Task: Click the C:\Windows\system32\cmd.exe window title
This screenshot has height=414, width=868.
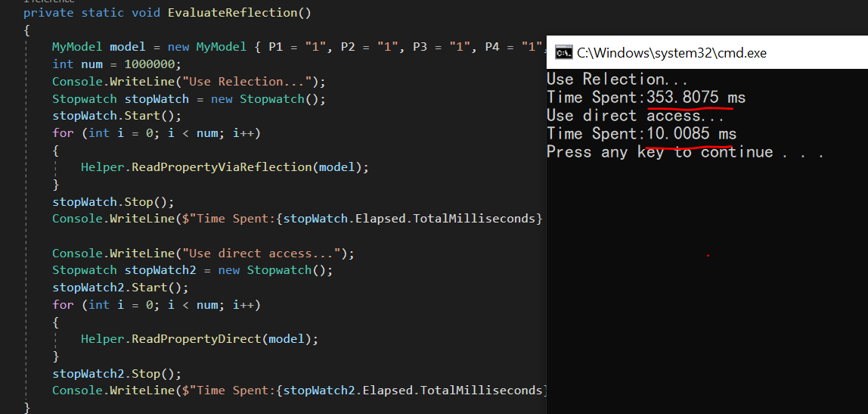Action: point(671,53)
